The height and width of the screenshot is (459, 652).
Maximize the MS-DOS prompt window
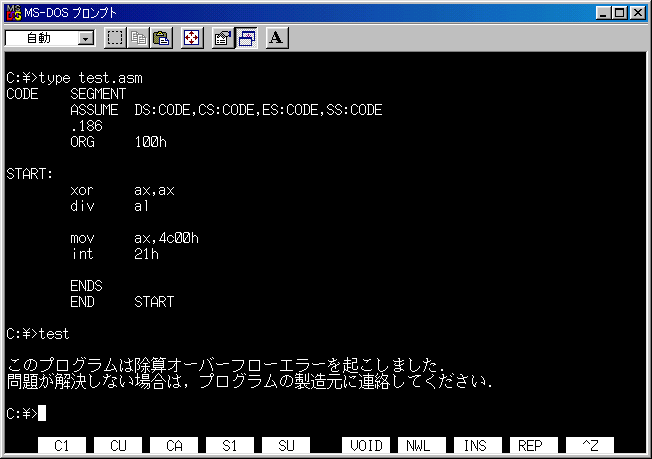[x=620, y=12]
